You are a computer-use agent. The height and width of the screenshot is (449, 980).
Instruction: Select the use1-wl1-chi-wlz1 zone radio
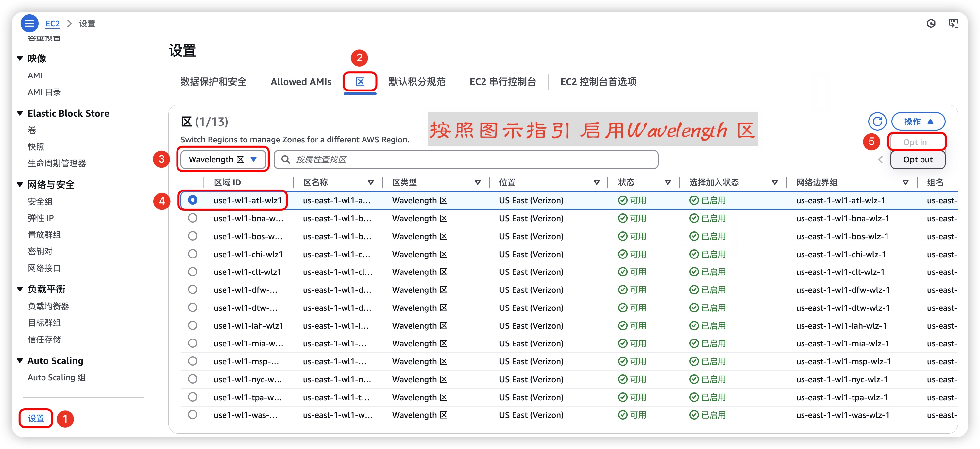(193, 254)
